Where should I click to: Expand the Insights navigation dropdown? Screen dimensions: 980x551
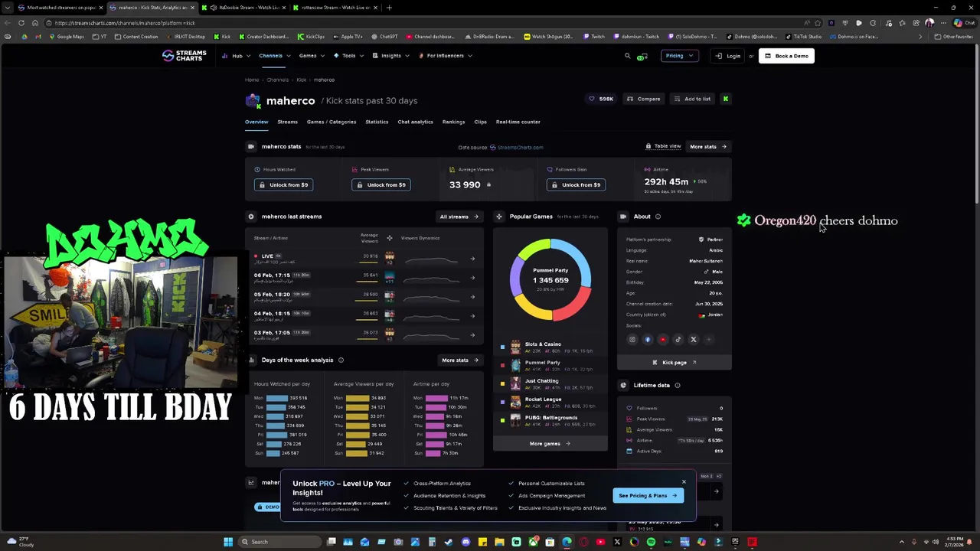(x=390, y=56)
